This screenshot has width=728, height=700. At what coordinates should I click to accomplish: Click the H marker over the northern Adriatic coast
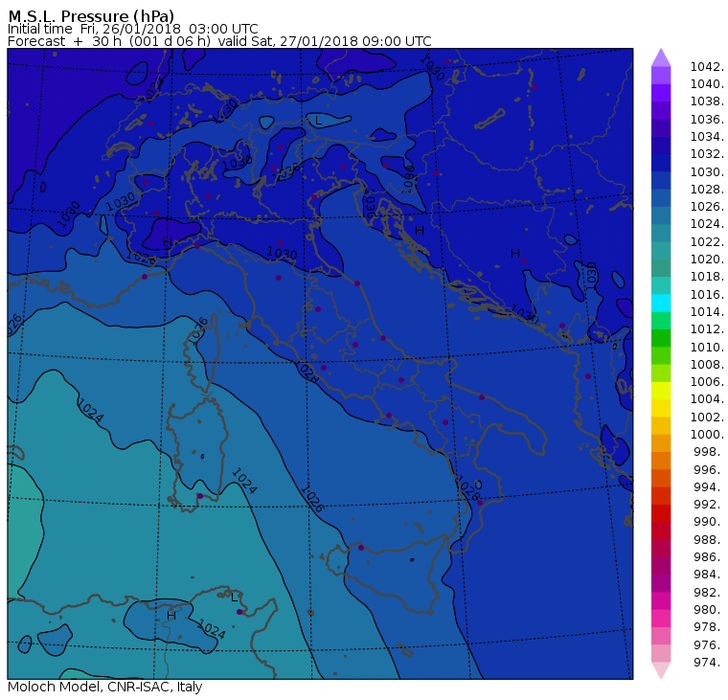(x=420, y=230)
